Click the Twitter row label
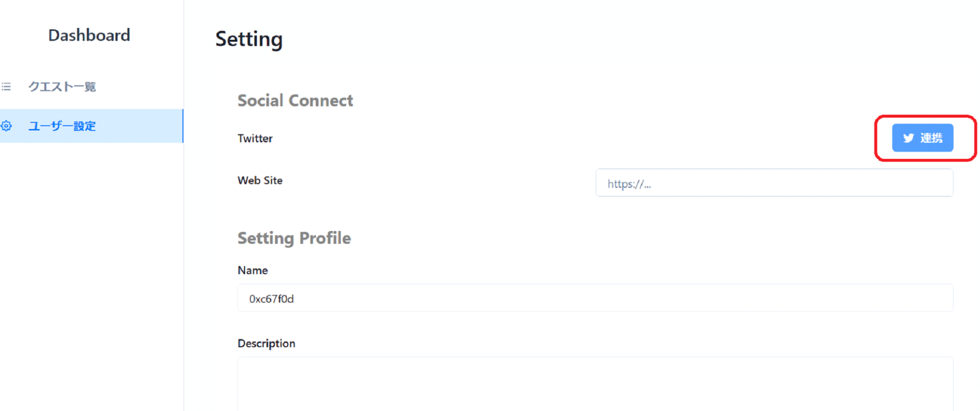 point(255,138)
